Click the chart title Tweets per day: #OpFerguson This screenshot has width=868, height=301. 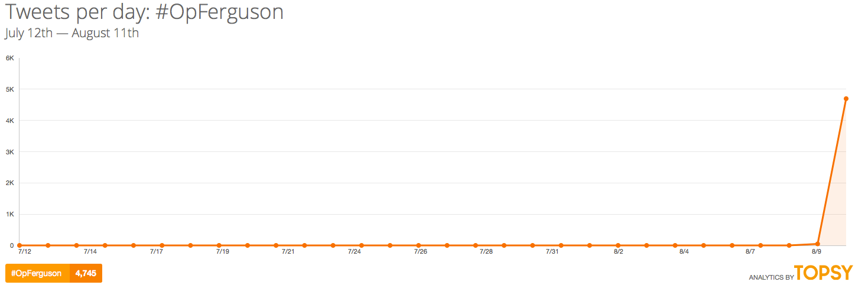click(x=144, y=12)
